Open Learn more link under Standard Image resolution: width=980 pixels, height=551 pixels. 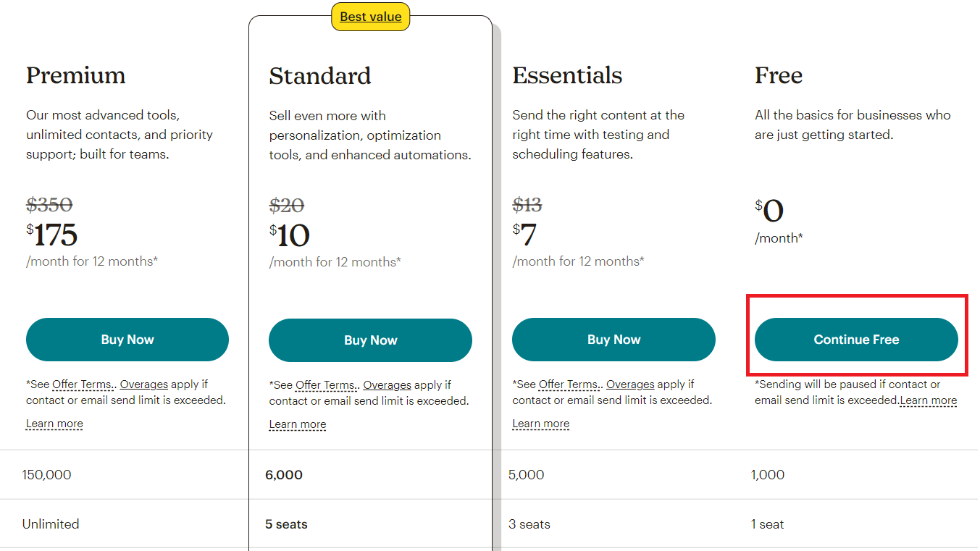[x=298, y=424]
